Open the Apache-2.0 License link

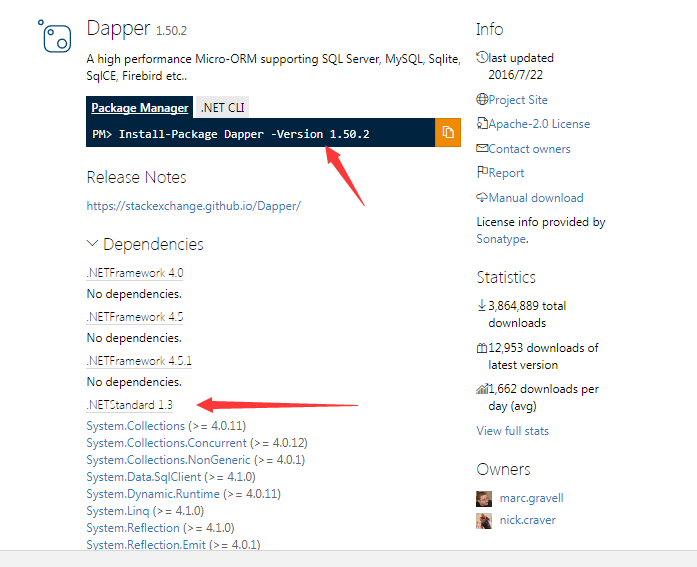pyautogui.click(x=539, y=124)
